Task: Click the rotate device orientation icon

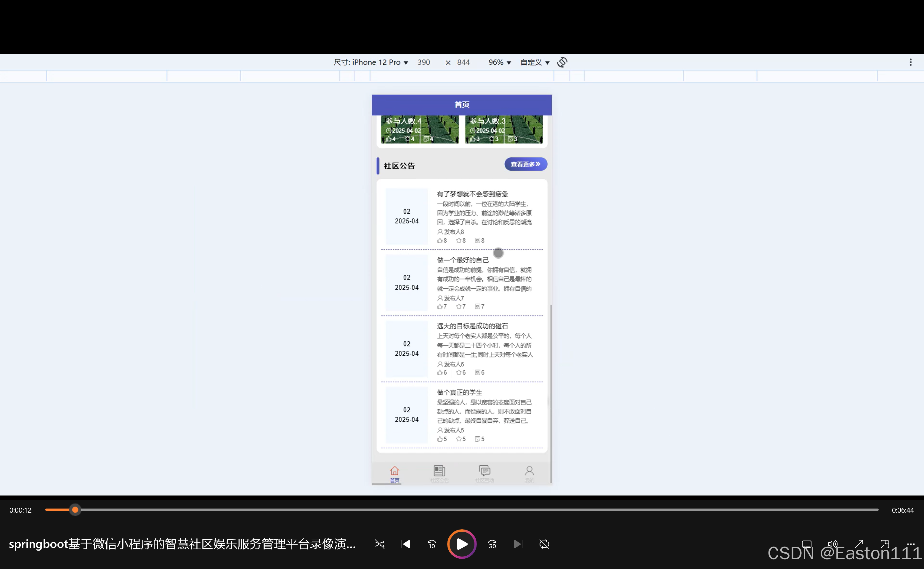Action: coord(562,62)
